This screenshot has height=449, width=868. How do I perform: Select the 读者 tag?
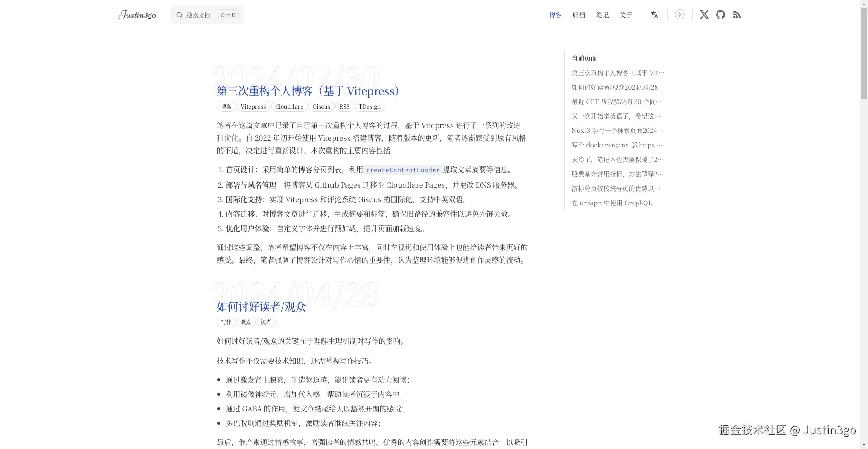pyautogui.click(x=266, y=322)
